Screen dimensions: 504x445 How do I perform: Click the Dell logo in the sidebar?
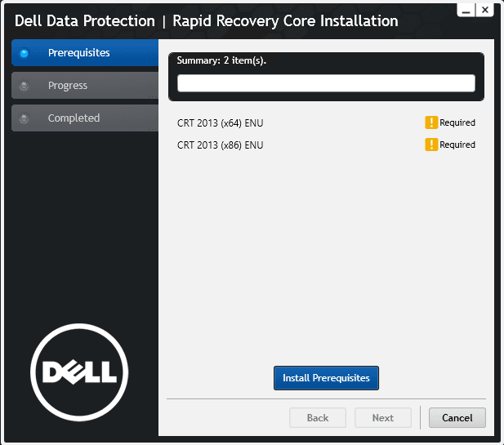pos(79,372)
